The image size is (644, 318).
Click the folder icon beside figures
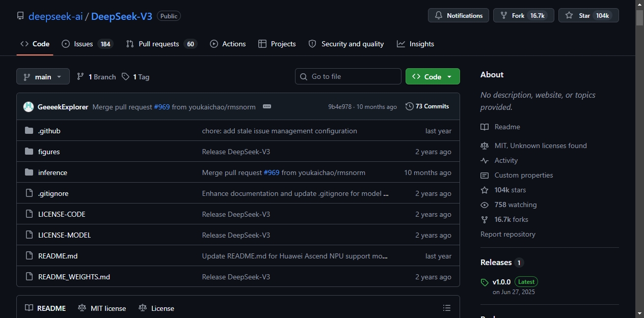tap(29, 152)
